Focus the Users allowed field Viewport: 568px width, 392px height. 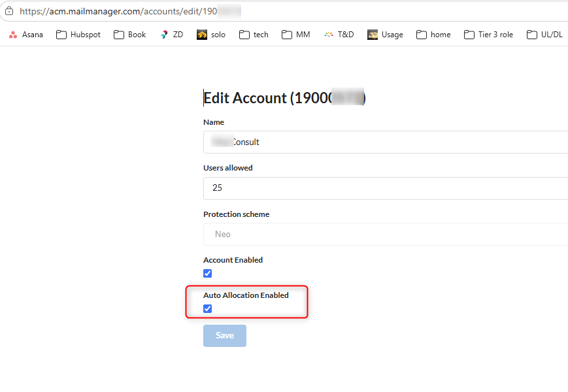tap(386, 188)
